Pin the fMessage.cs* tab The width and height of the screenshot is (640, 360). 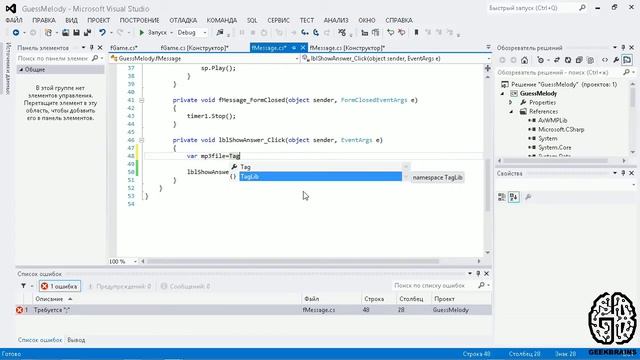(x=294, y=48)
